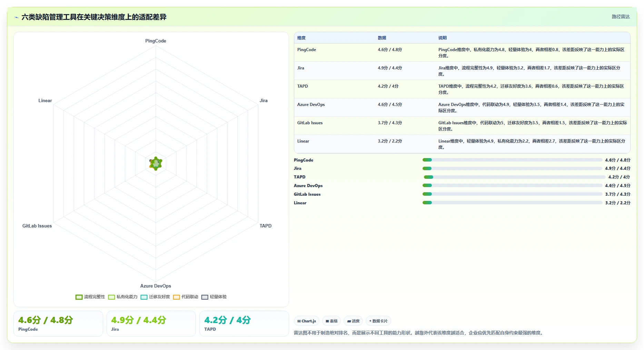The width and height of the screenshot is (644, 350).
Task: Click the table value 3.2分 / 2.2分
Action: [390, 141]
